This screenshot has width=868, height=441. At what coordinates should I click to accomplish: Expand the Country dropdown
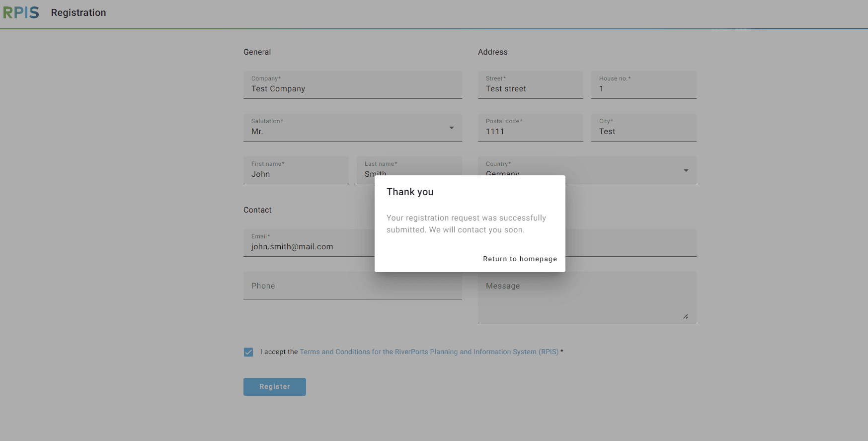pyautogui.click(x=587, y=170)
